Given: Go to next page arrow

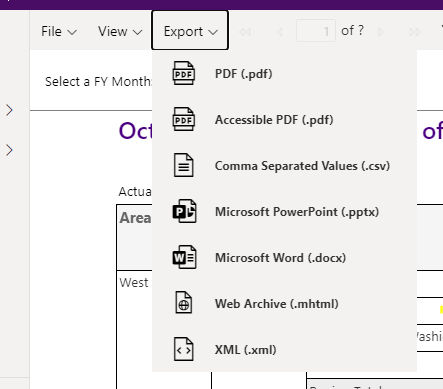Looking at the screenshot, I should pos(380,32).
